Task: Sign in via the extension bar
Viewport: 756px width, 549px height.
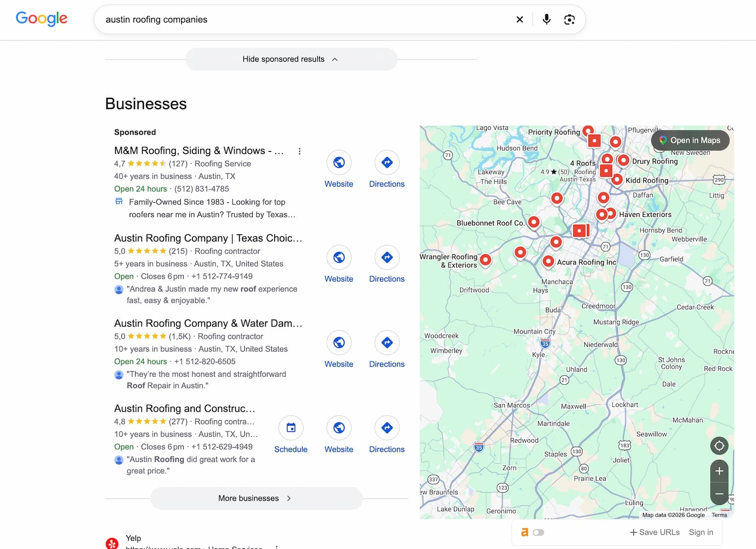Action: (x=701, y=532)
